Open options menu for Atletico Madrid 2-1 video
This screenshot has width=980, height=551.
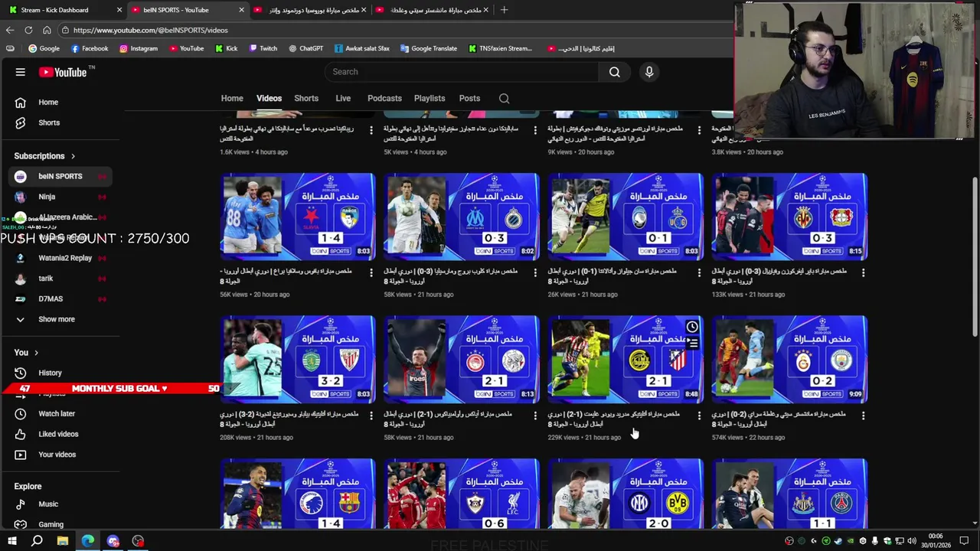point(699,416)
